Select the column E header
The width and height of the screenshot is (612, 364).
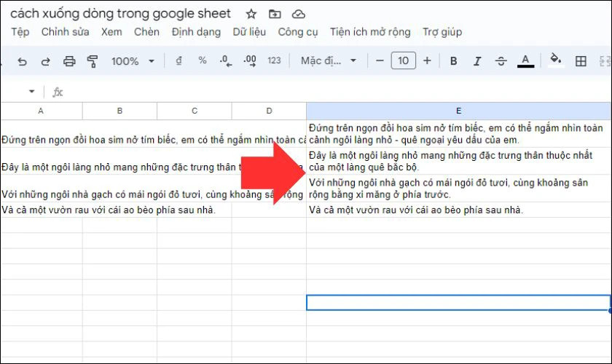click(x=458, y=111)
